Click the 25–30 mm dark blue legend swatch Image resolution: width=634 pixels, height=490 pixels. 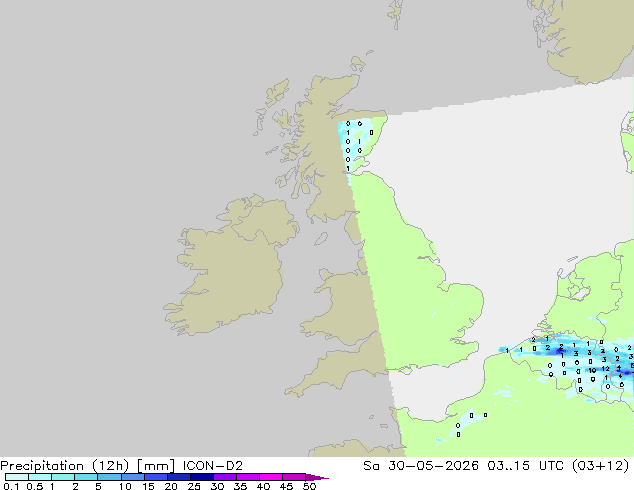[x=202, y=477]
